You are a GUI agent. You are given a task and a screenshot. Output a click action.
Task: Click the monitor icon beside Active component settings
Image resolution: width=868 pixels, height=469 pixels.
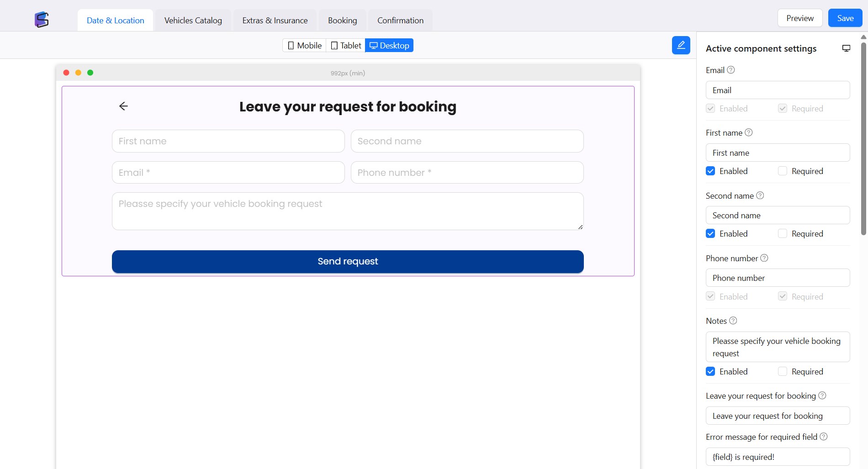(846, 48)
